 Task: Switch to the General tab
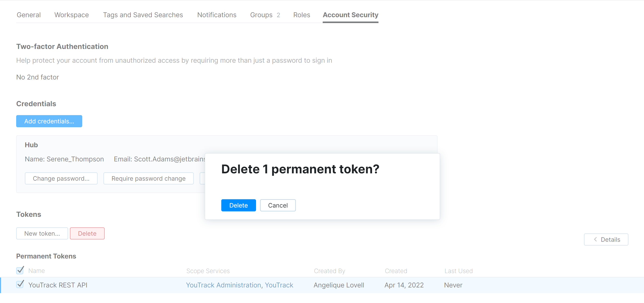point(28,15)
